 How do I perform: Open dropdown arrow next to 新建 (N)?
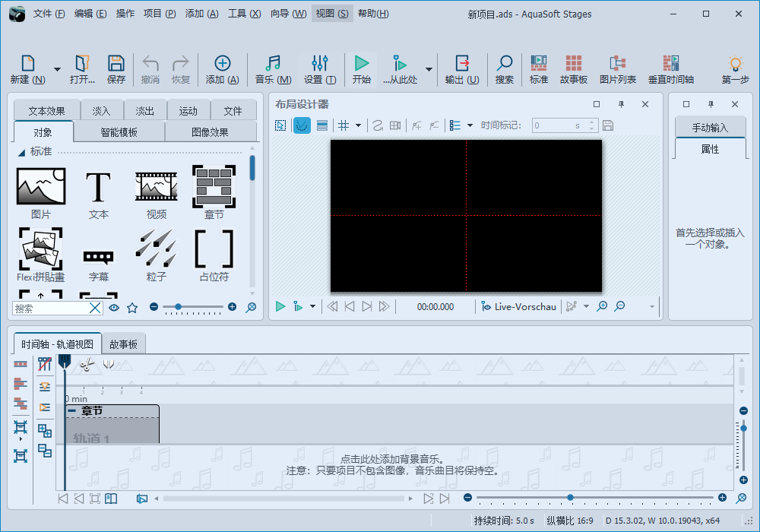[57, 69]
